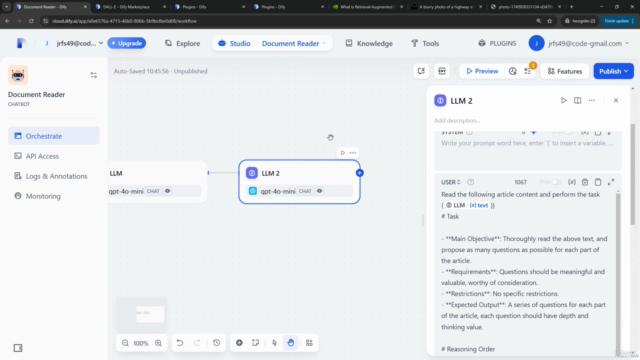Open Logs & Annotations section
This screenshot has height=360, width=640.
click(53, 176)
